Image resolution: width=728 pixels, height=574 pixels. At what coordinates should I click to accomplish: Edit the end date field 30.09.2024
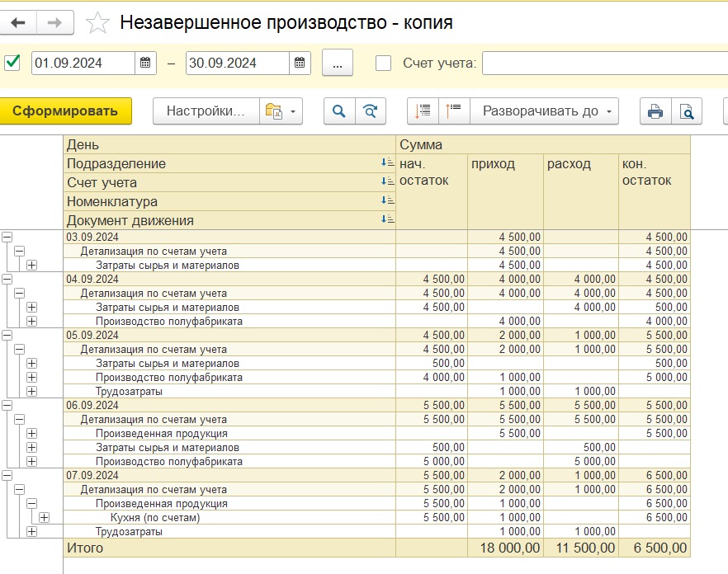pyautogui.click(x=238, y=63)
